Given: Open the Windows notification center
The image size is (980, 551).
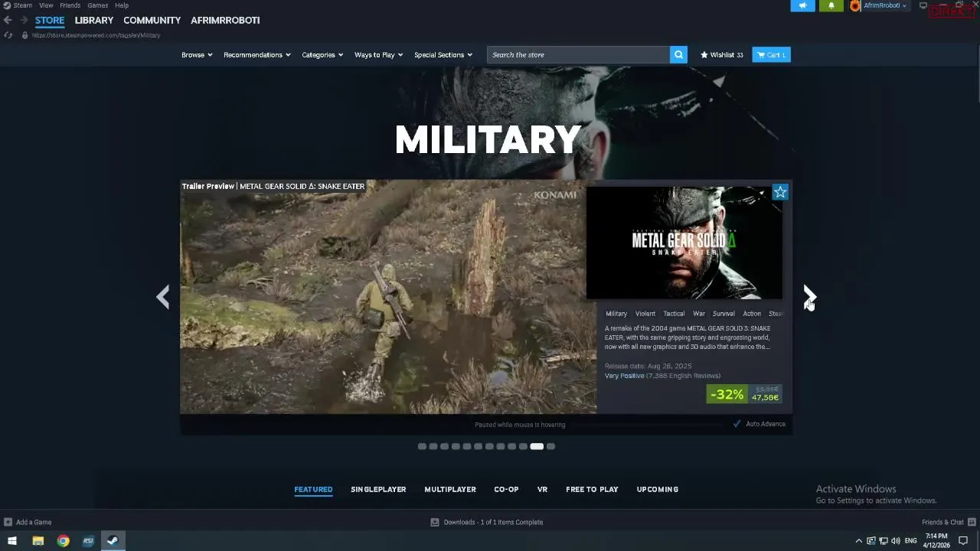Looking at the screenshot, I should click(963, 540).
